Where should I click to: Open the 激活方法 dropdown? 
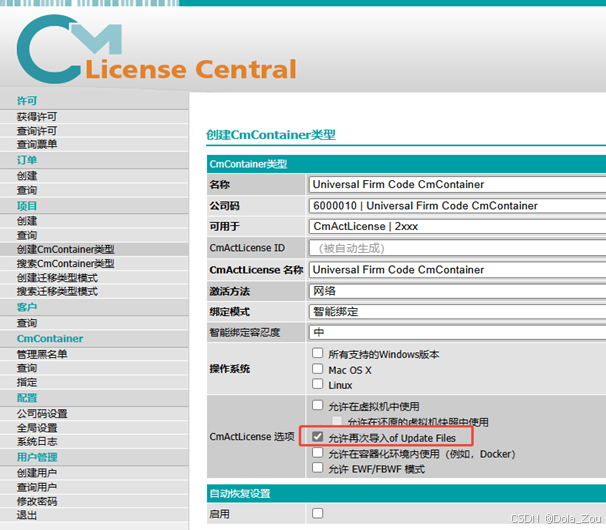(x=457, y=291)
